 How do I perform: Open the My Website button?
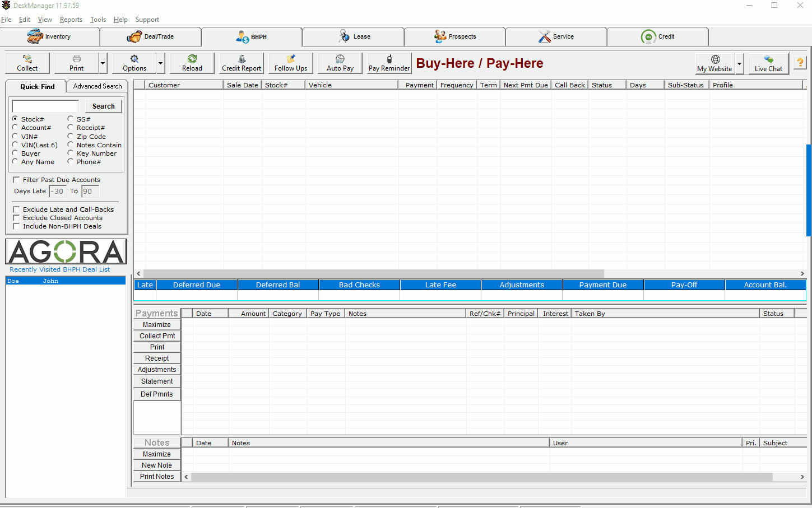point(715,63)
